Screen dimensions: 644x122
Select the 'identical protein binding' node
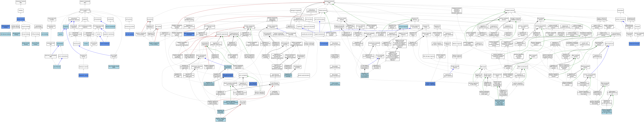(x=6, y=26)
